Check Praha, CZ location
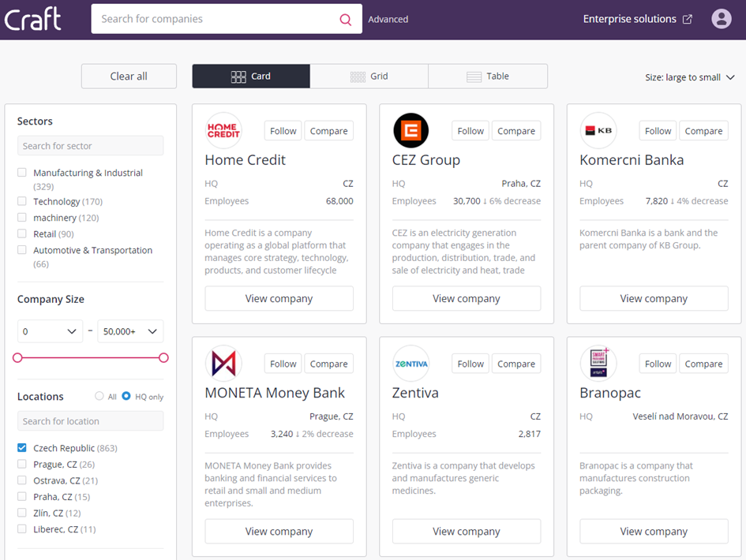Viewport: 746px width, 560px height. coord(22,496)
